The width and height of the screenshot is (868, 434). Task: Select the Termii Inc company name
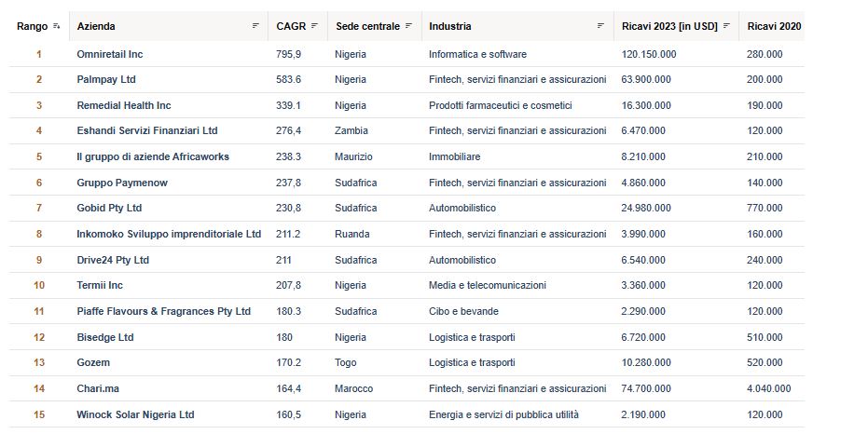tap(100, 285)
